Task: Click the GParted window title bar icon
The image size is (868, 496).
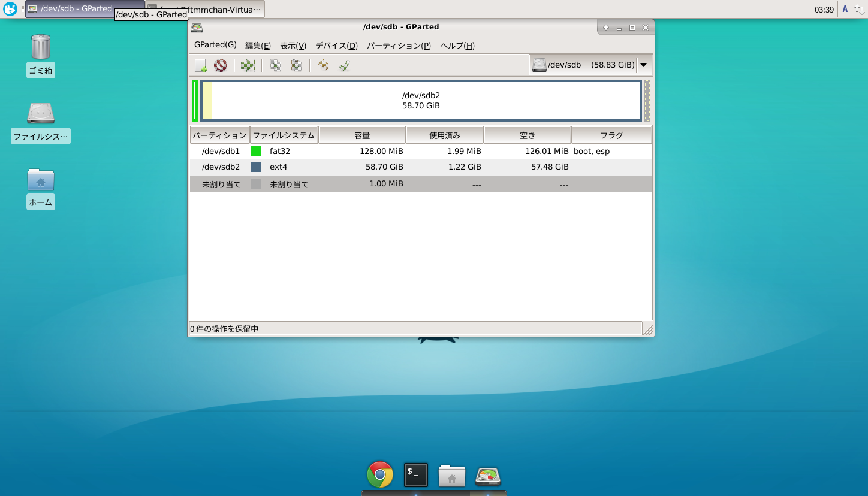Action: click(197, 27)
